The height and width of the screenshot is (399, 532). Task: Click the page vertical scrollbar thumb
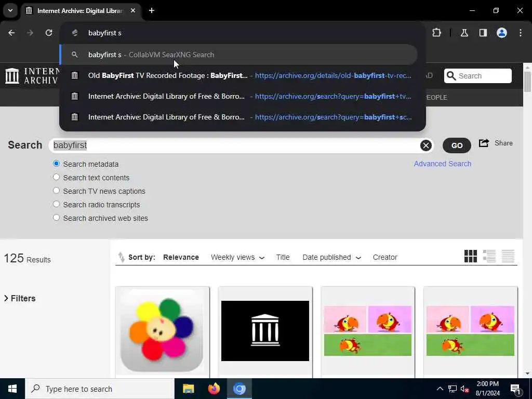click(x=527, y=82)
